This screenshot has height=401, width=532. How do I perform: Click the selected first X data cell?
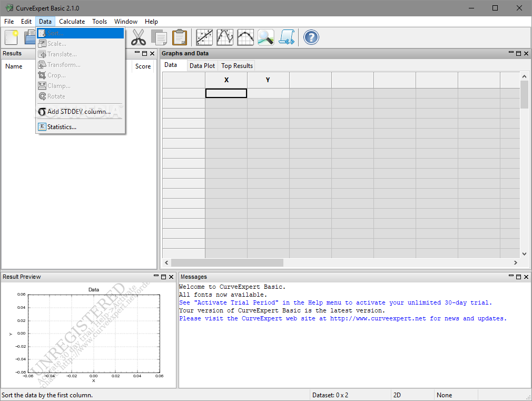coord(226,93)
